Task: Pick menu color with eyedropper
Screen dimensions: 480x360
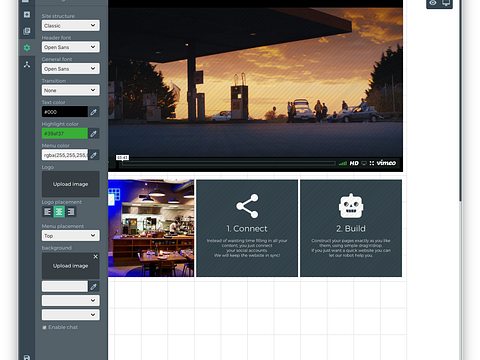Action: pyautogui.click(x=94, y=155)
